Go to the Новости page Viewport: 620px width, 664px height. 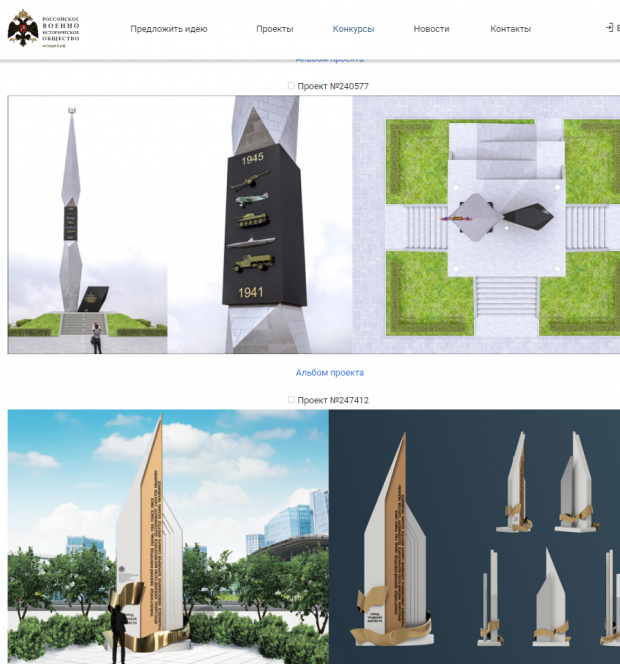click(x=431, y=29)
